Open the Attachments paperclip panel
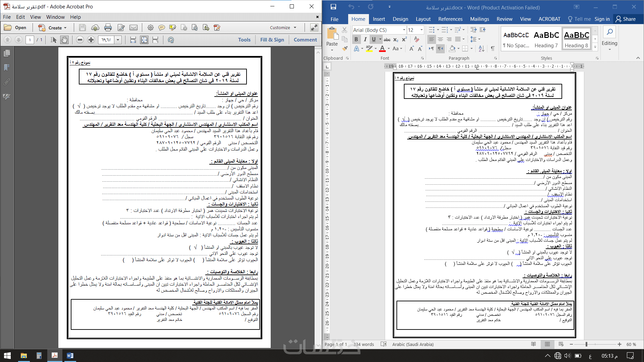The width and height of the screenshot is (644, 362). (x=7, y=82)
